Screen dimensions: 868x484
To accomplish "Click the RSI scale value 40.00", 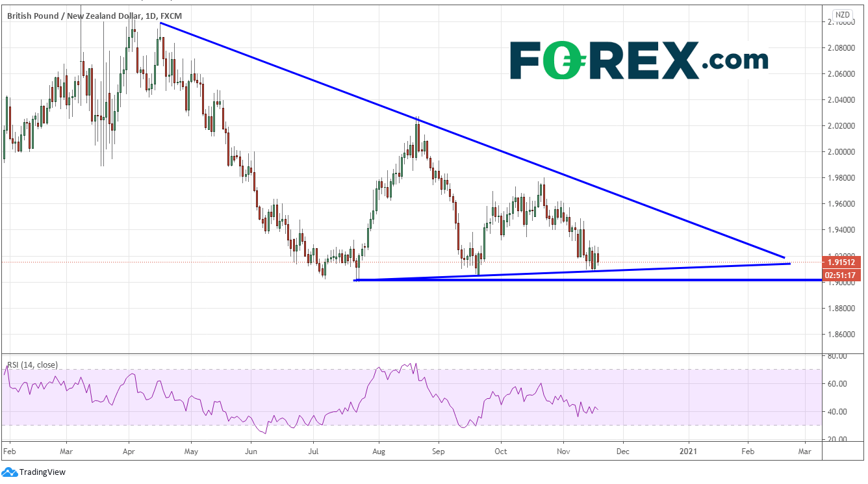I will 837,412.
